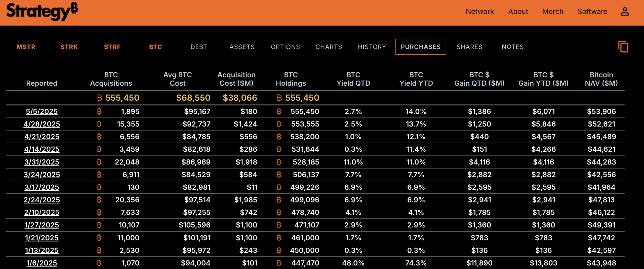Switch to the SHARES tab
This screenshot has height=269, width=644.
tap(469, 47)
